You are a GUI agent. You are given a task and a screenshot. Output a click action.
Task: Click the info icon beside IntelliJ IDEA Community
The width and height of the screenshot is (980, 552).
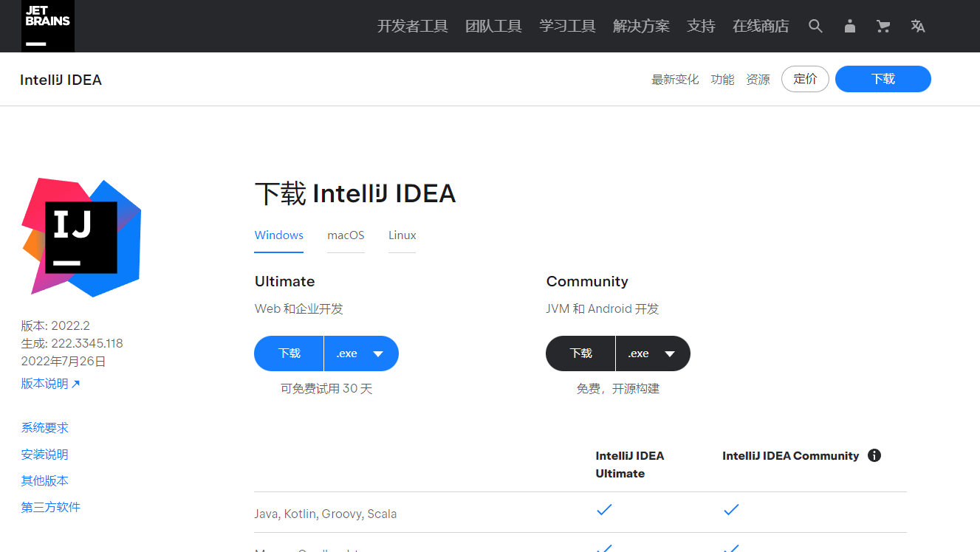(x=874, y=455)
